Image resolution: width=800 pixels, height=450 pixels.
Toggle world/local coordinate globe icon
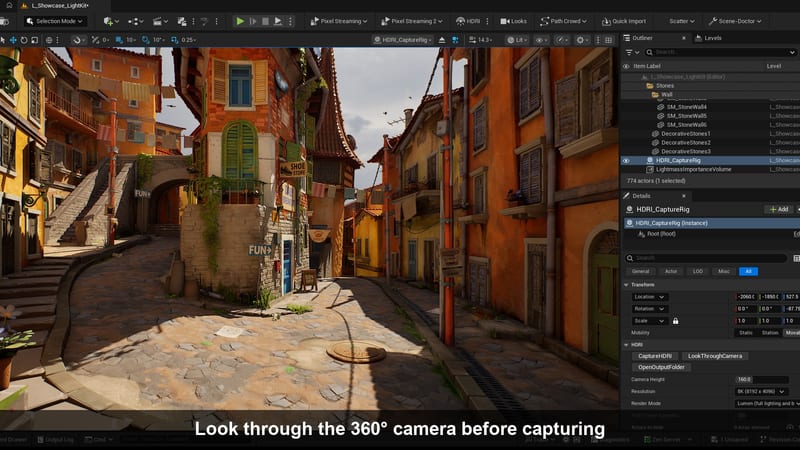coord(49,39)
